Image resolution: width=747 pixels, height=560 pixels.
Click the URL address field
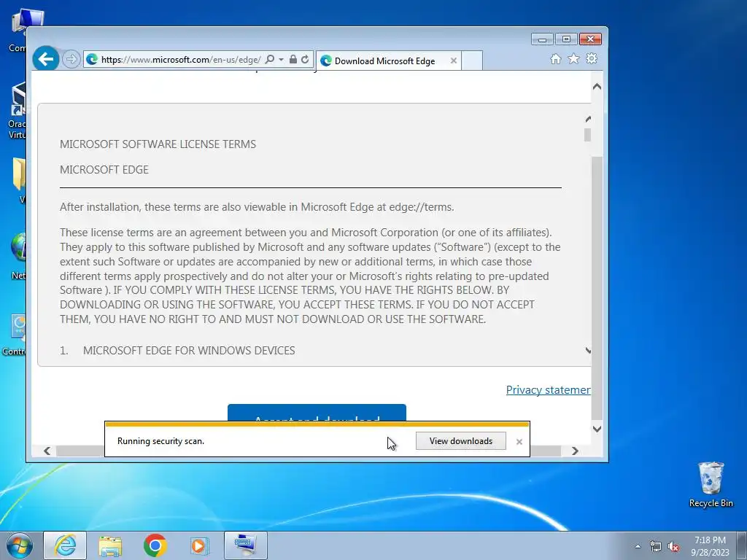(181, 60)
